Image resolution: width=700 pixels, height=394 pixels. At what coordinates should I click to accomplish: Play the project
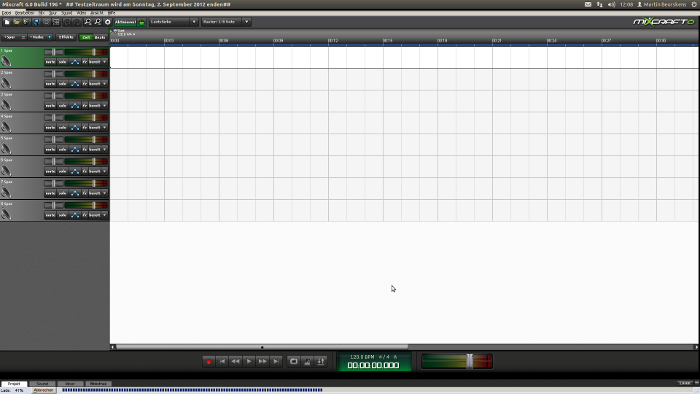coord(249,361)
